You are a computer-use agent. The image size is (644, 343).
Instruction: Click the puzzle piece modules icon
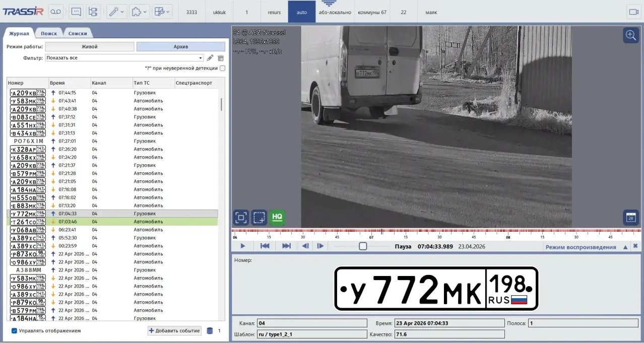(139, 11)
